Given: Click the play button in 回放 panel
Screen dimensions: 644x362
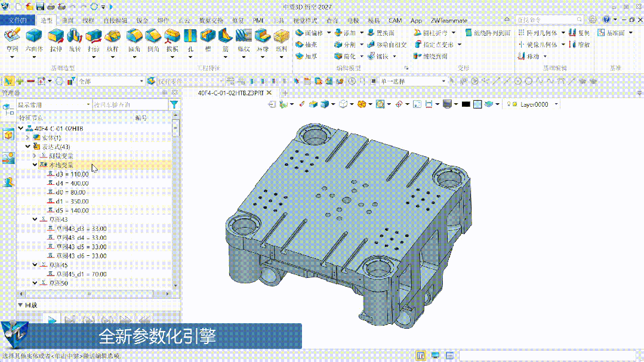Looking at the screenshot, I should pos(52,319).
